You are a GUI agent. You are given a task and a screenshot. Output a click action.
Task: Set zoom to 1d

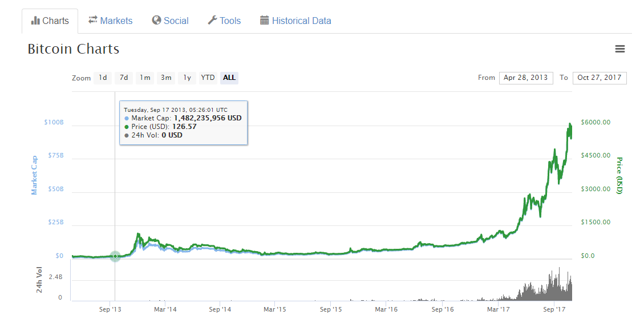pyautogui.click(x=103, y=78)
